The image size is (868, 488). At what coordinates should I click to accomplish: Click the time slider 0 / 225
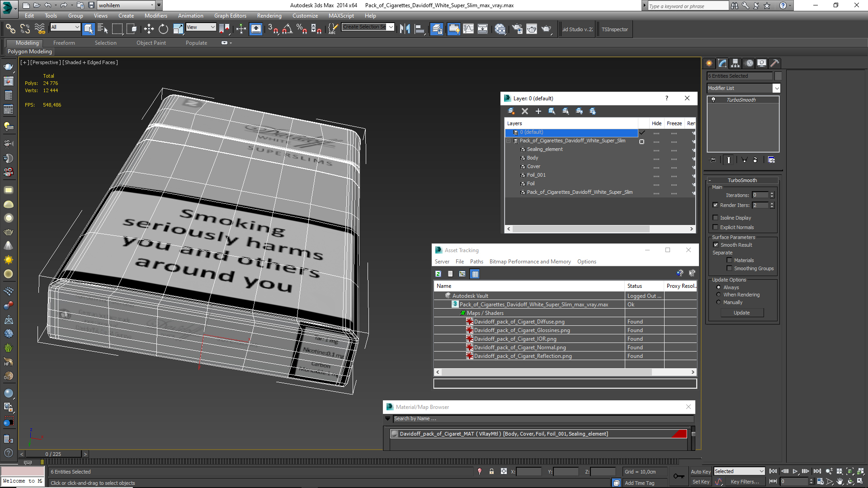tap(53, 454)
